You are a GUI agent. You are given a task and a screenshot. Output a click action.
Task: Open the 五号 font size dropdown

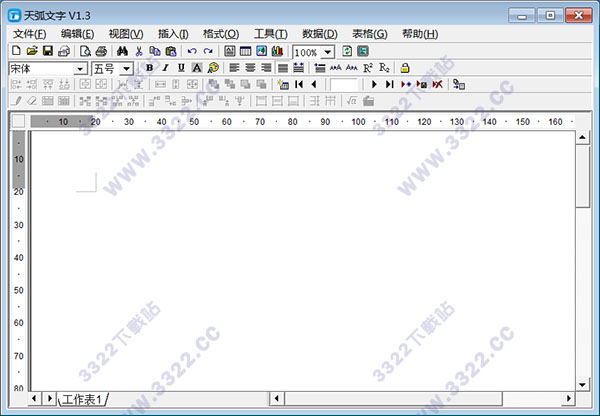(x=126, y=69)
